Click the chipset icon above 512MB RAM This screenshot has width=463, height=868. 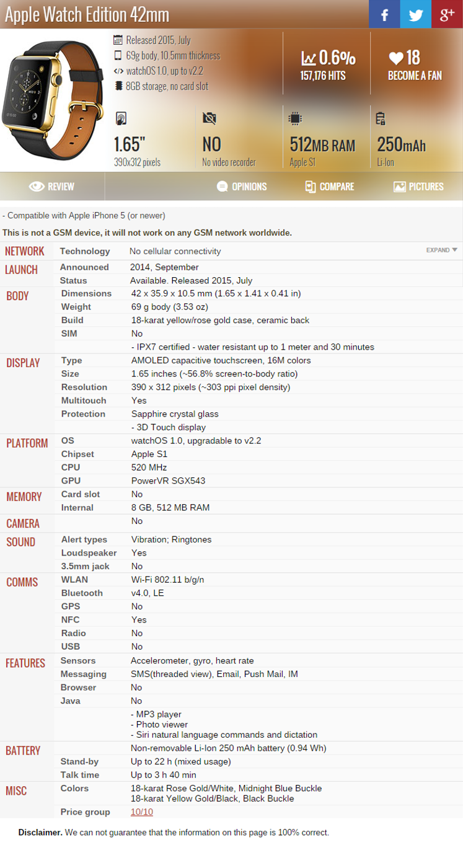click(x=296, y=118)
